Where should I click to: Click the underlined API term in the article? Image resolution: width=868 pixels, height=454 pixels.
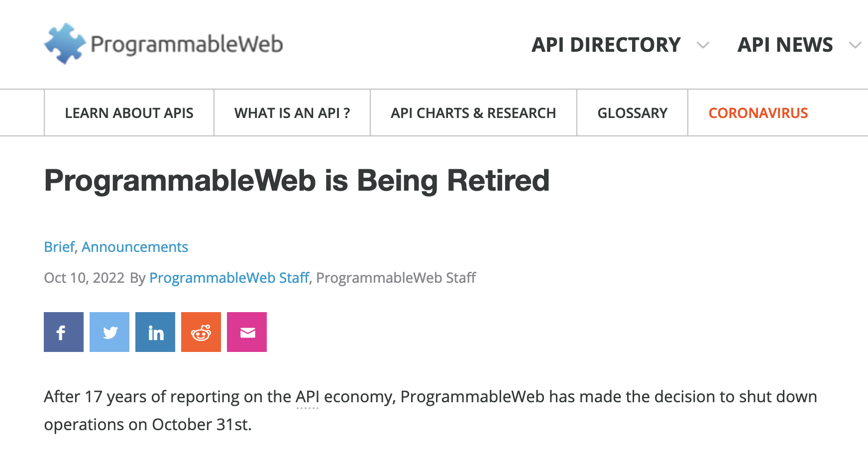click(308, 396)
